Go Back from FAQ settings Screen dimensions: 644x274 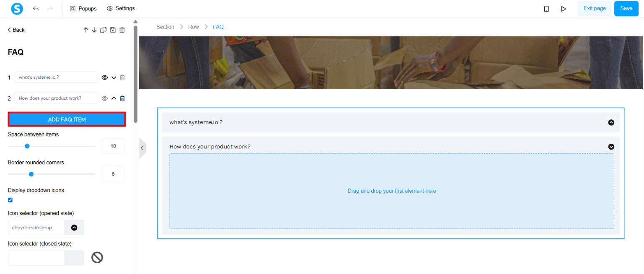click(16, 30)
